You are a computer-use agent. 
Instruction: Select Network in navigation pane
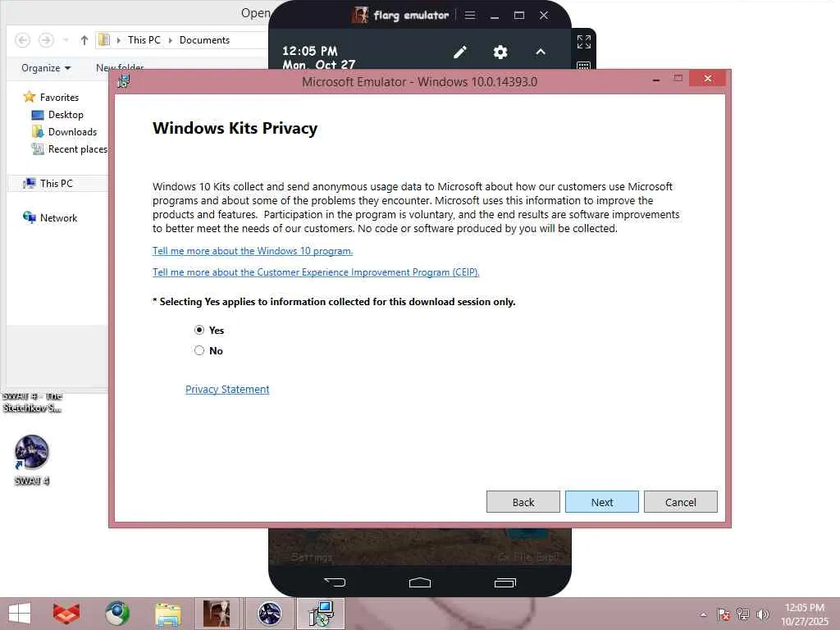coord(50,217)
